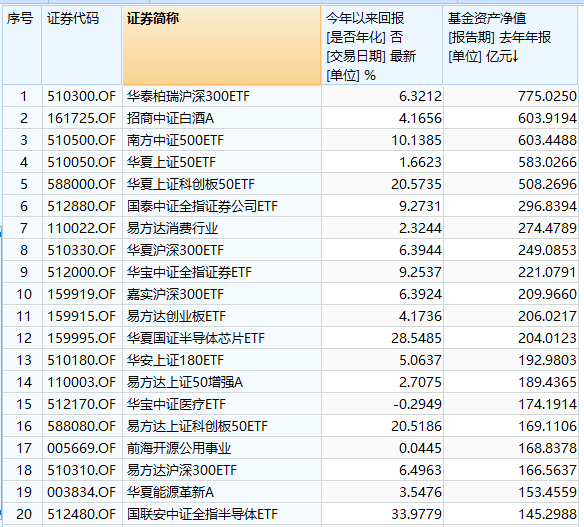This screenshot has height=527, width=584.
Task: Select net asset value 603.9194
Action: tap(547, 118)
